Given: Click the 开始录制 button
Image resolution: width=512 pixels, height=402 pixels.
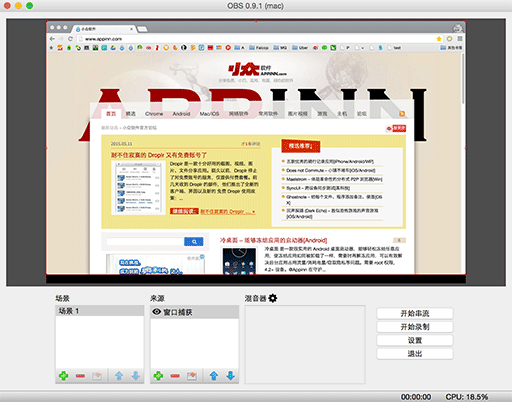Looking at the screenshot, I should (415, 327).
